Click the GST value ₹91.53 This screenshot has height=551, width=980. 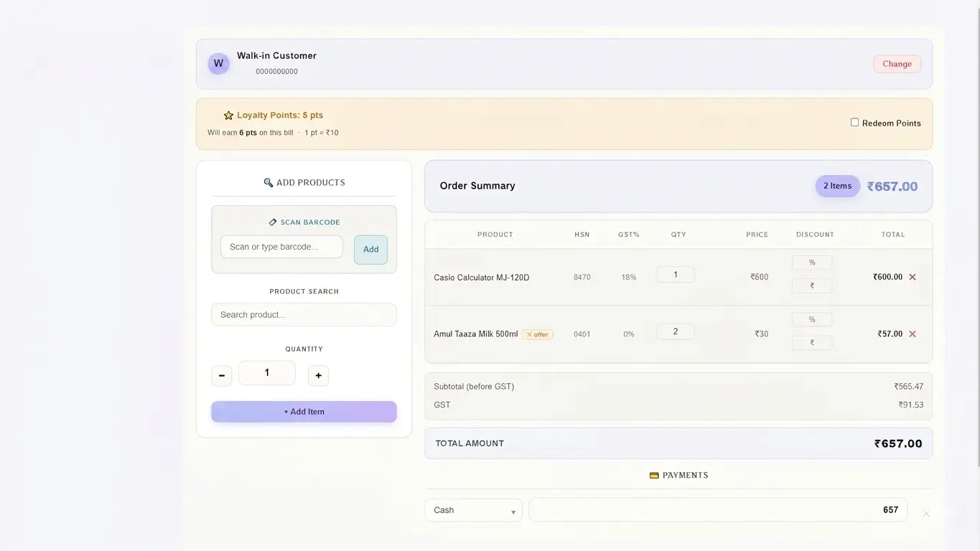911,405
